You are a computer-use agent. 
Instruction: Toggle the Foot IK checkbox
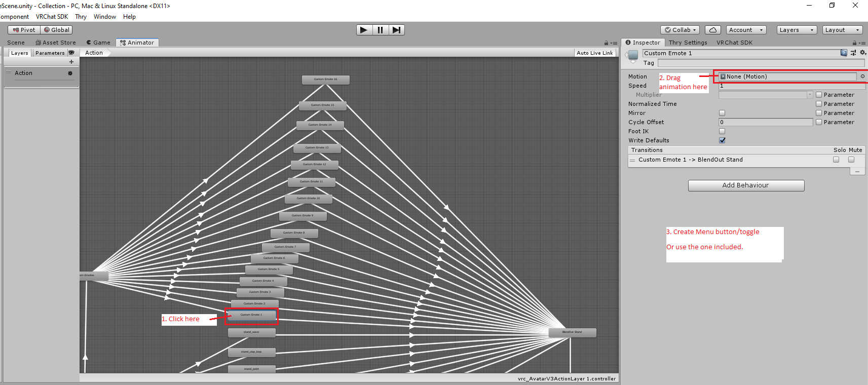pos(722,131)
